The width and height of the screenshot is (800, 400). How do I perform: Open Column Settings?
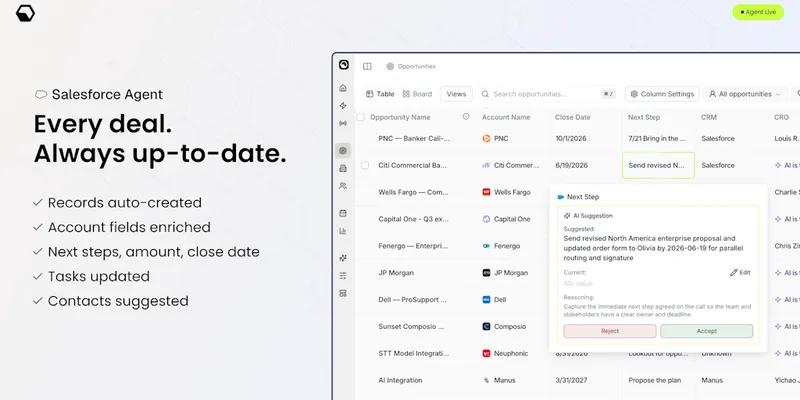click(662, 94)
